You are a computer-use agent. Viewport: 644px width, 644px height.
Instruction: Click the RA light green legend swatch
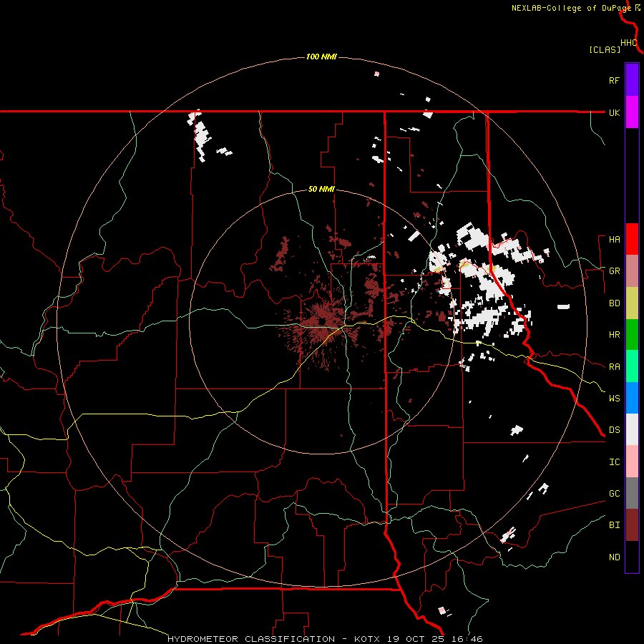click(x=632, y=366)
